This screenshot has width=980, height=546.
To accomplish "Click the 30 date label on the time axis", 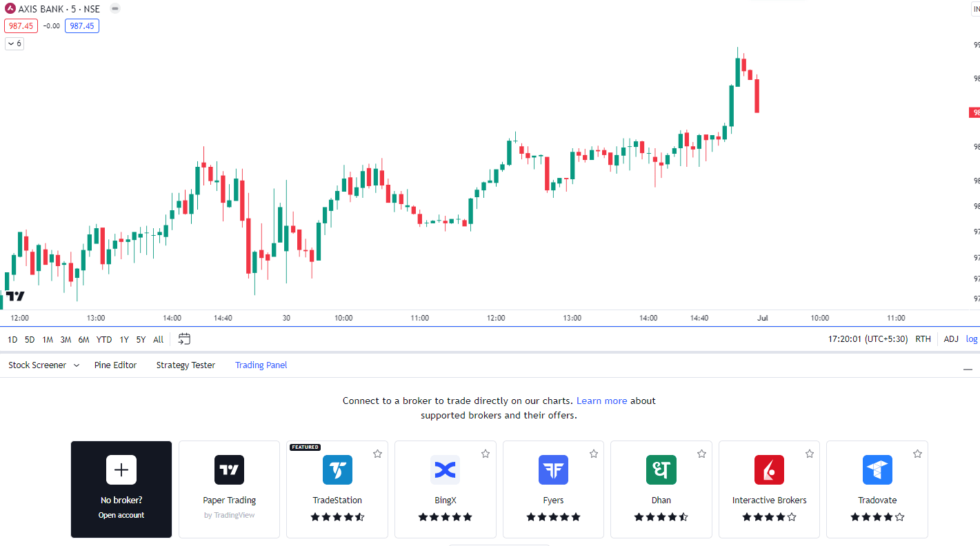I will pos(286,318).
